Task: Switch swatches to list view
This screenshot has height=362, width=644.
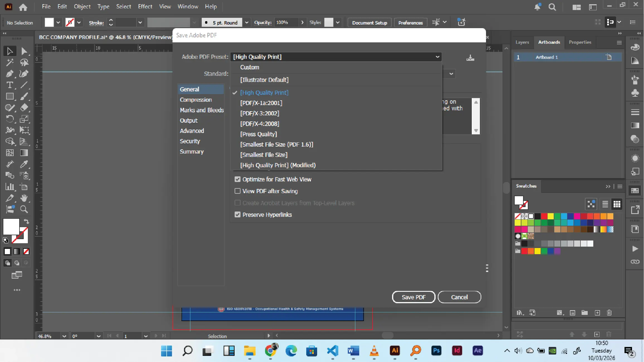Action: tap(605, 204)
